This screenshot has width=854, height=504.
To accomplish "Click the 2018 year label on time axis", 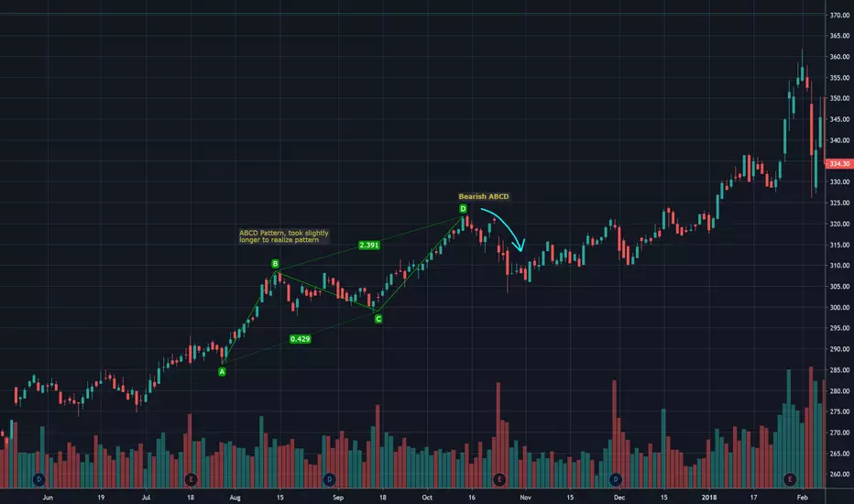I will (x=709, y=498).
